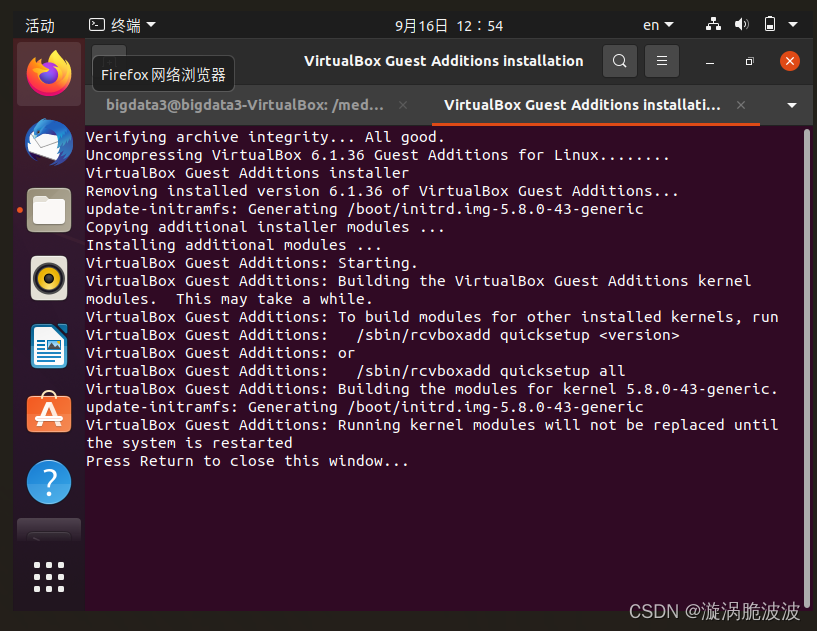Click 'Installing additional modules ...' line
The image size is (817, 631).
(233, 245)
